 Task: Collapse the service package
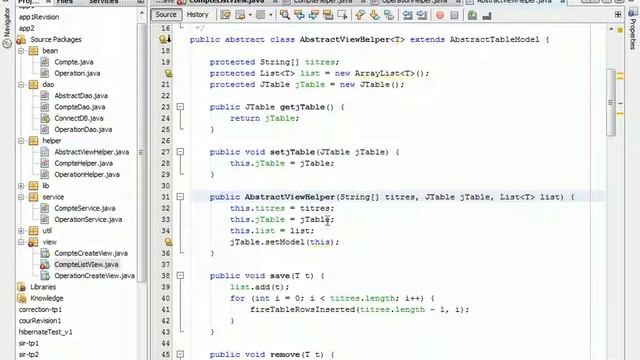[21, 197]
